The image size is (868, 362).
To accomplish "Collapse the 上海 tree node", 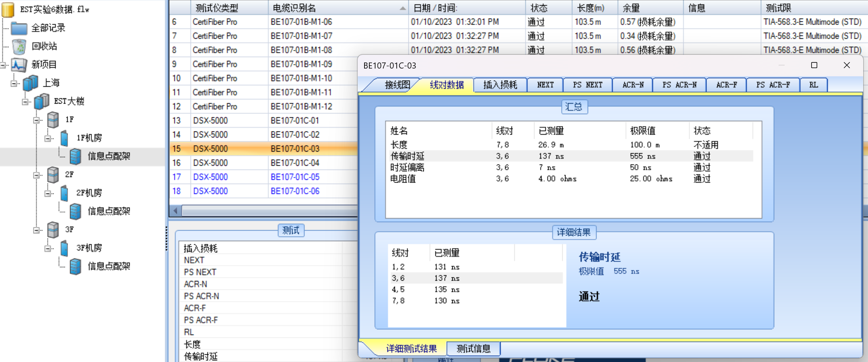I will pos(14,83).
